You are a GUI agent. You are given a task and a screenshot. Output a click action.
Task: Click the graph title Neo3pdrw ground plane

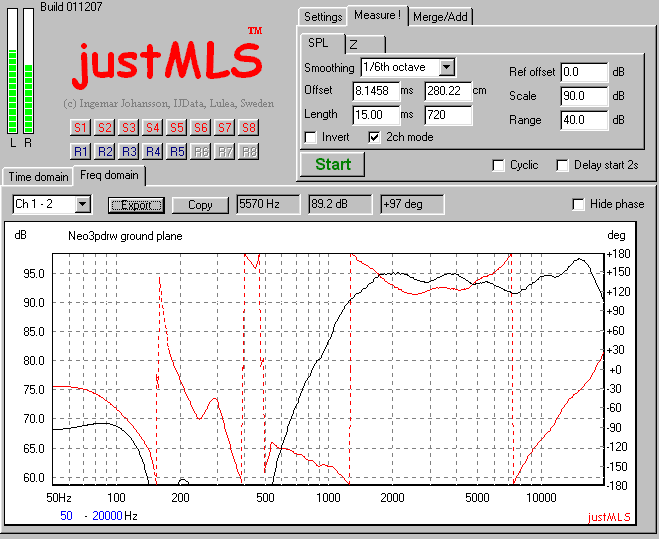click(125, 236)
